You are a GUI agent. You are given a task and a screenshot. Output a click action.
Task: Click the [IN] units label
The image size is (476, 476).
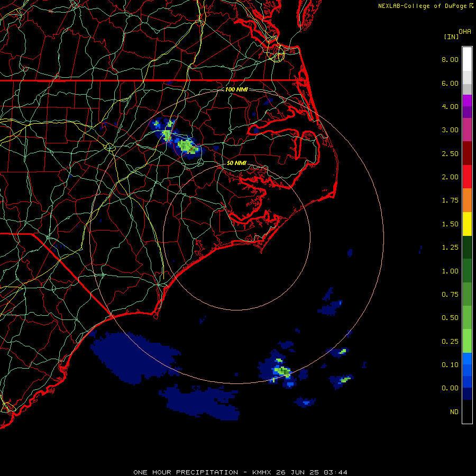coord(451,36)
